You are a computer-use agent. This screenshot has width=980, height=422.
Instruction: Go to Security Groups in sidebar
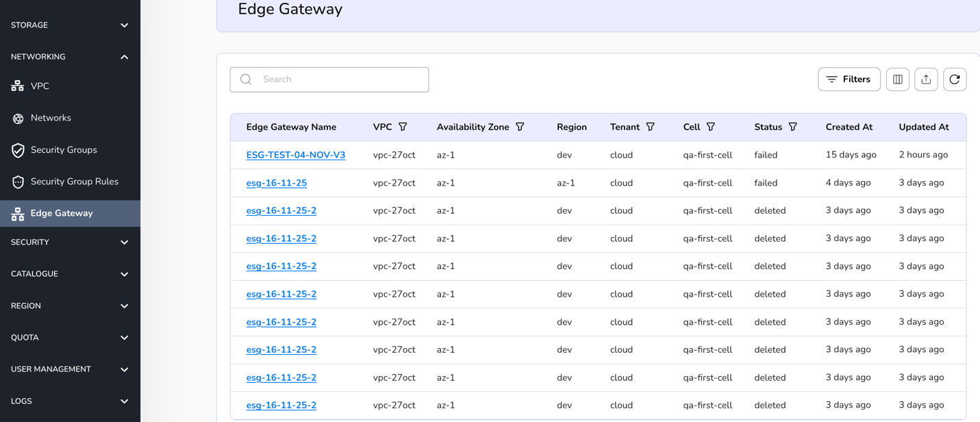(x=63, y=150)
